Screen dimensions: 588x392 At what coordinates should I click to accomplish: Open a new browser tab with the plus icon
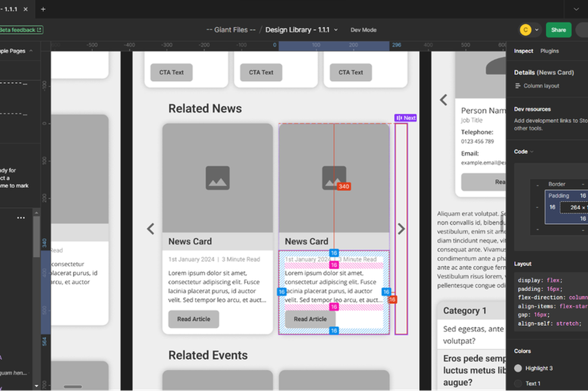pyautogui.click(x=43, y=9)
